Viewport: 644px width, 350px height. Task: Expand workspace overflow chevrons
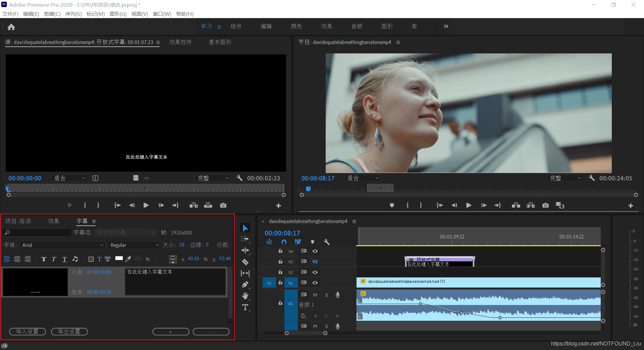(446, 26)
